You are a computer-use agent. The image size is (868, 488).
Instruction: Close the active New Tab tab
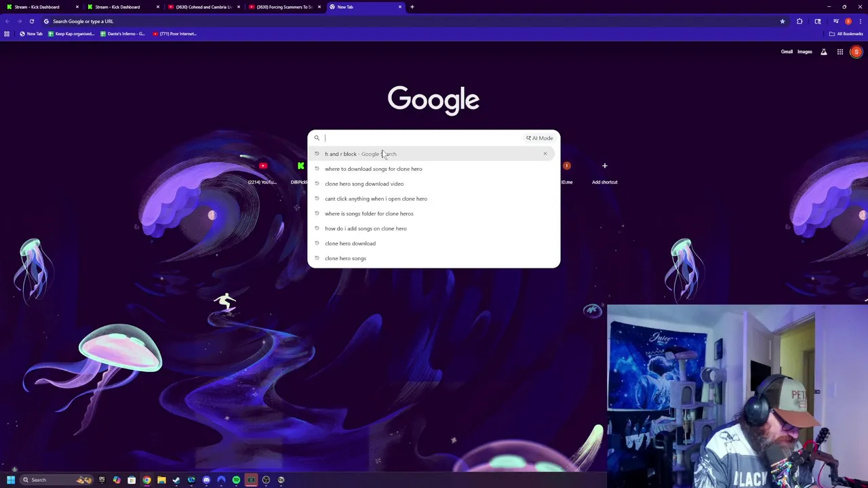(400, 7)
